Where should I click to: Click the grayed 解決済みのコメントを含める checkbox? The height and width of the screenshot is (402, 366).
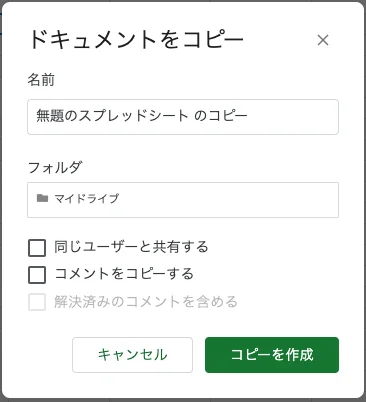pos(37,302)
